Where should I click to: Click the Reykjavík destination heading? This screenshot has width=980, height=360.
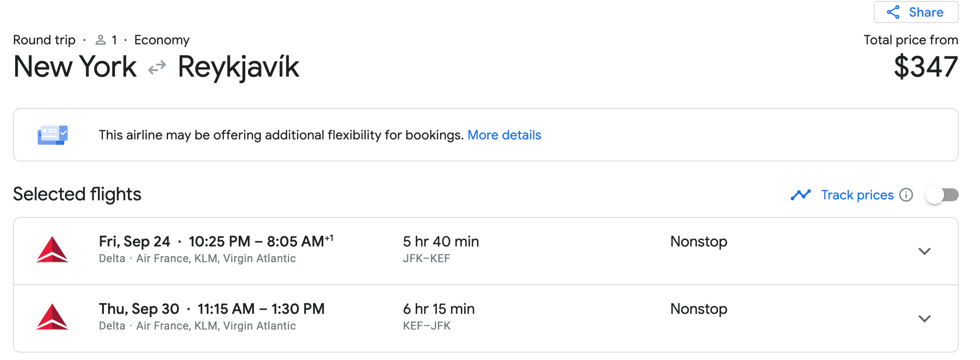point(238,67)
